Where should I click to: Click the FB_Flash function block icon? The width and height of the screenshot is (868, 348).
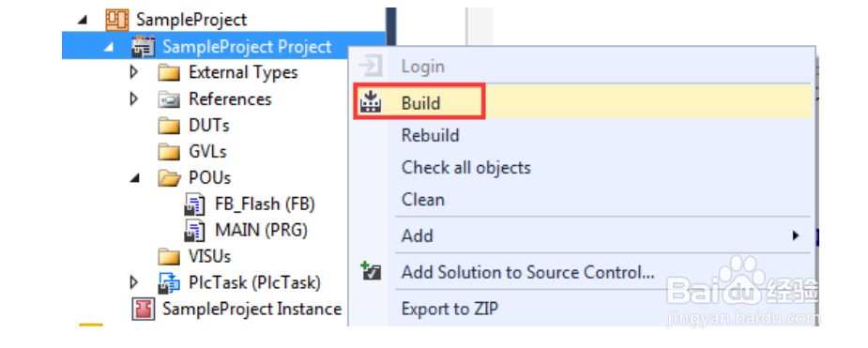[x=194, y=204]
